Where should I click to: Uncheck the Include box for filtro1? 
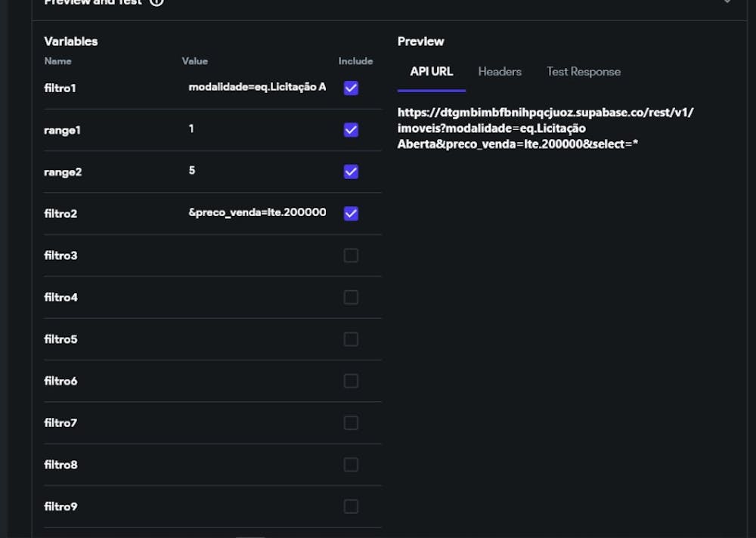351,88
